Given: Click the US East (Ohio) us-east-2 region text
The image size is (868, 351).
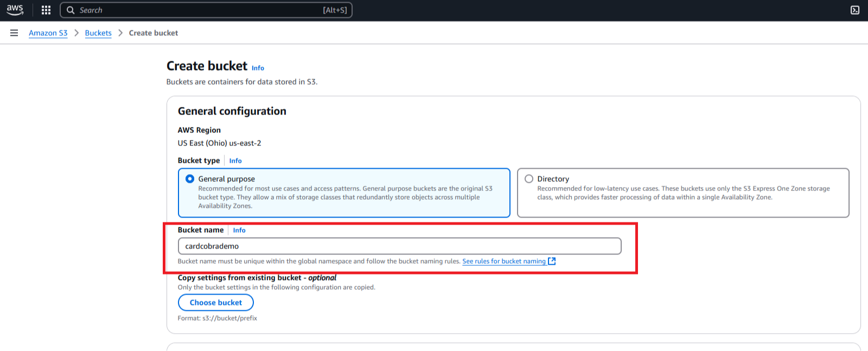Looking at the screenshot, I should [220, 143].
